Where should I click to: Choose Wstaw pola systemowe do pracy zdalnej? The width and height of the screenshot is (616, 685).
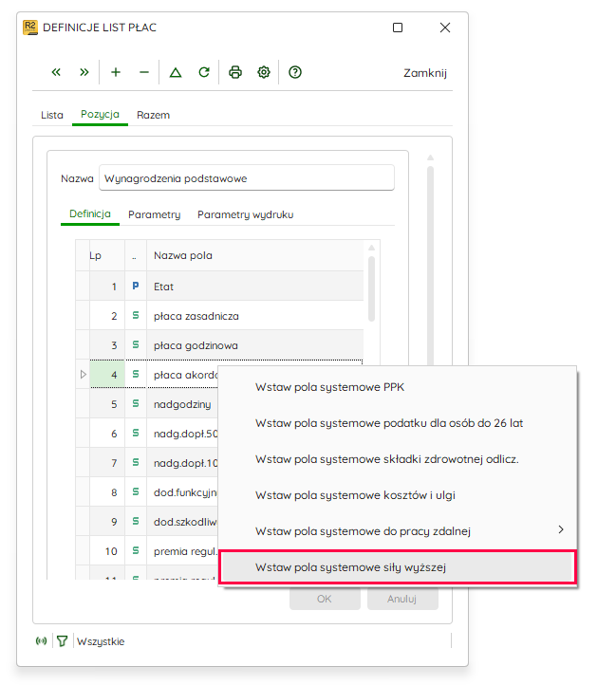[398, 531]
